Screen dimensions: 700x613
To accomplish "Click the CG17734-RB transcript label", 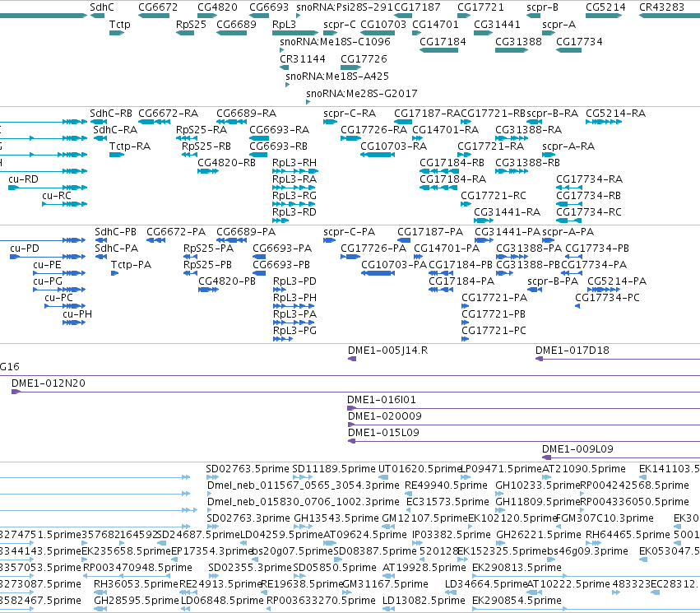I will pos(589,196).
